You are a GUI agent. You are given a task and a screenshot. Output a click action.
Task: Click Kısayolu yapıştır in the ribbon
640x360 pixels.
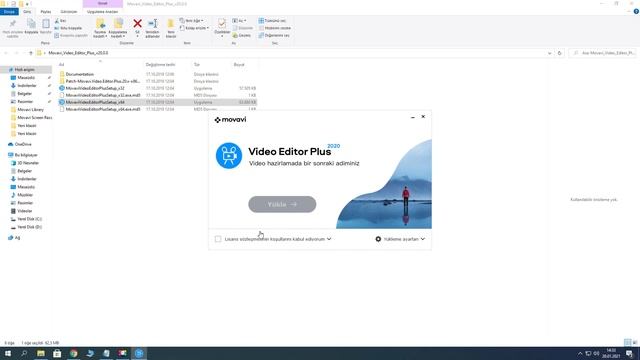click(71, 36)
